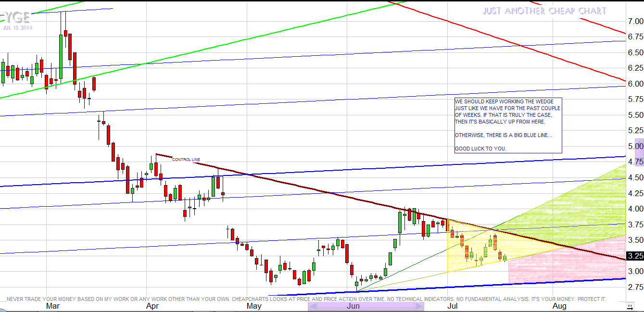Click the May label on the time axis

(x=254, y=306)
